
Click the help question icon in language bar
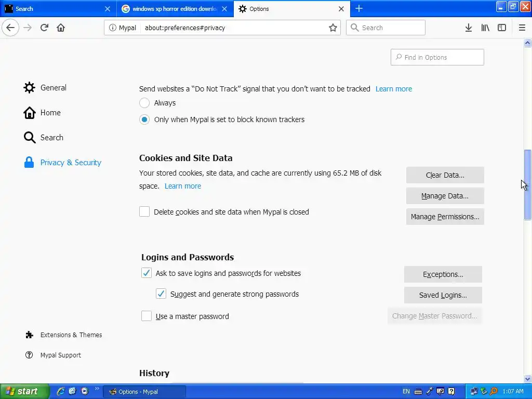click(x=451, y=392)
